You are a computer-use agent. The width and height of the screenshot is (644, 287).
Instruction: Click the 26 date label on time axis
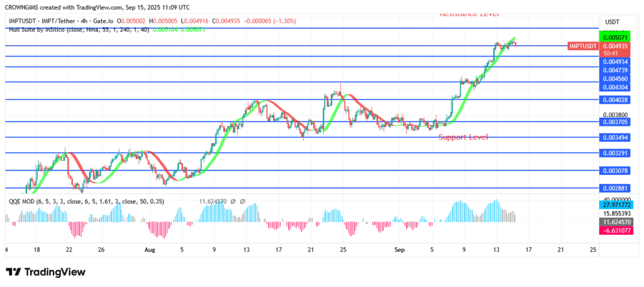101,249
